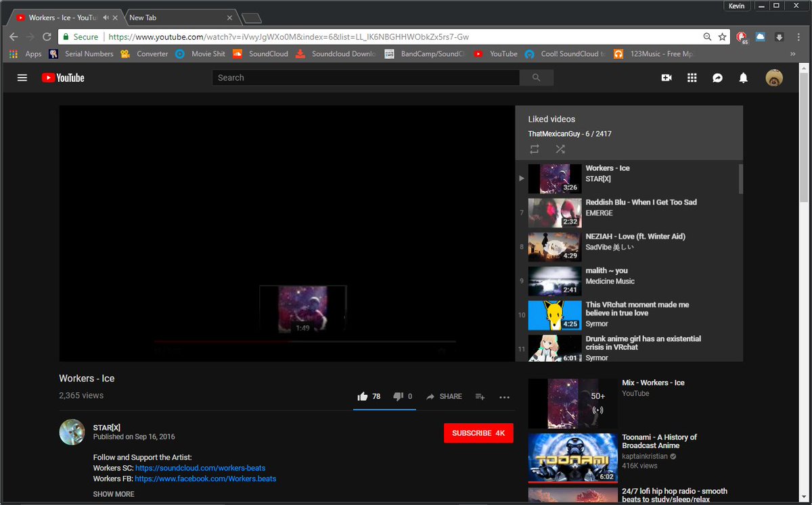Toggle shuffle playlist in Liked videos

tap(560, 149)
